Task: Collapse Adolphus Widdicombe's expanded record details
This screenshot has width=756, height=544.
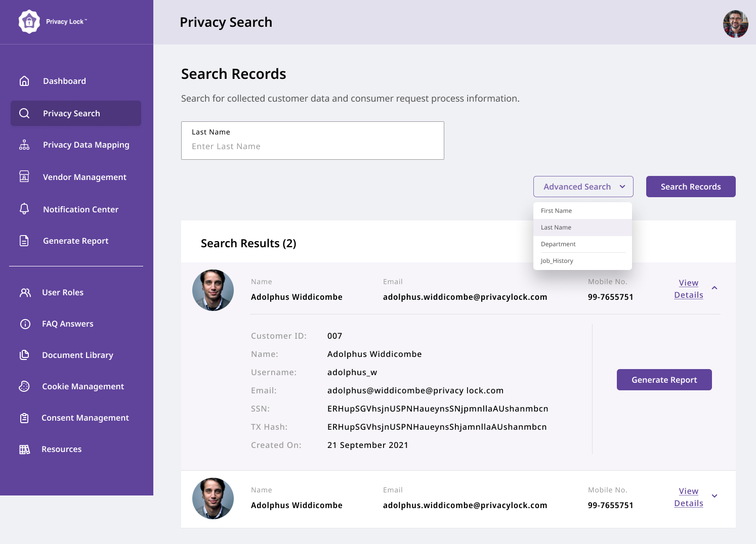Action: click(715, 288)
